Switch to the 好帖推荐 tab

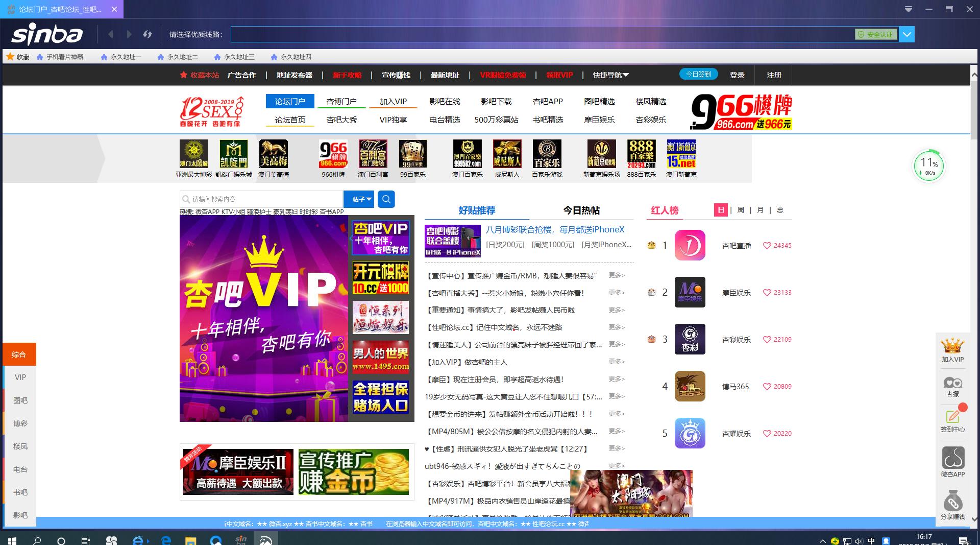pos(477,210)
